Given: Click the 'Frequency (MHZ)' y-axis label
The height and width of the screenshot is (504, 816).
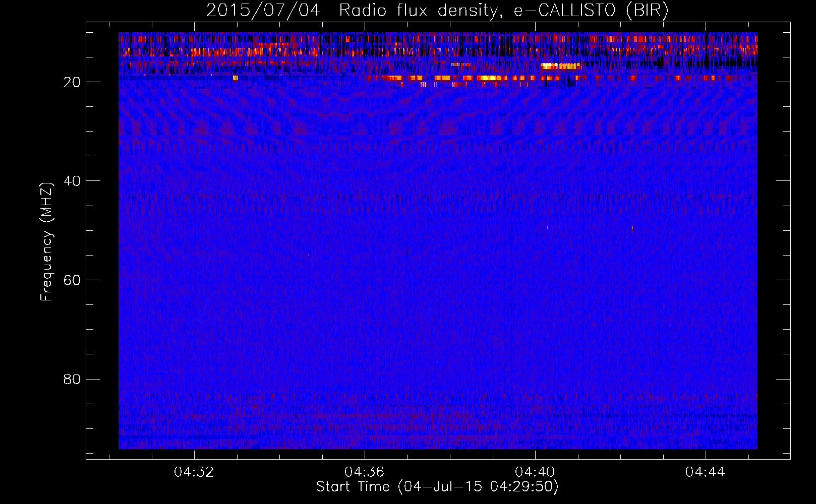Looking at the screenshot, I should 46,242.
